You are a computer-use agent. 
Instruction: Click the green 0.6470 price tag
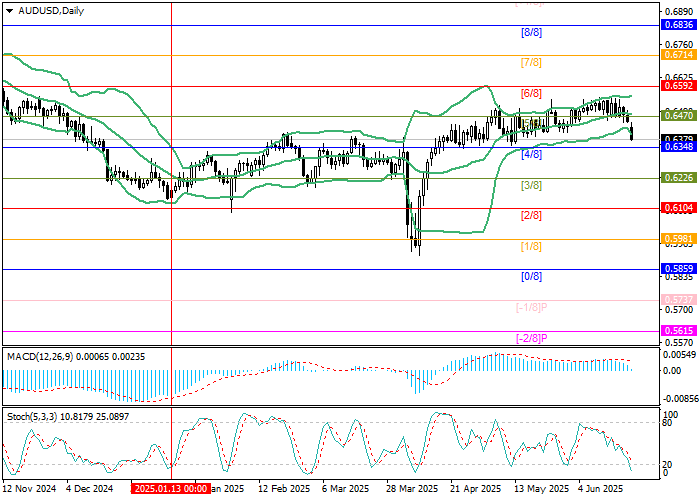click(x=677, y=116)
